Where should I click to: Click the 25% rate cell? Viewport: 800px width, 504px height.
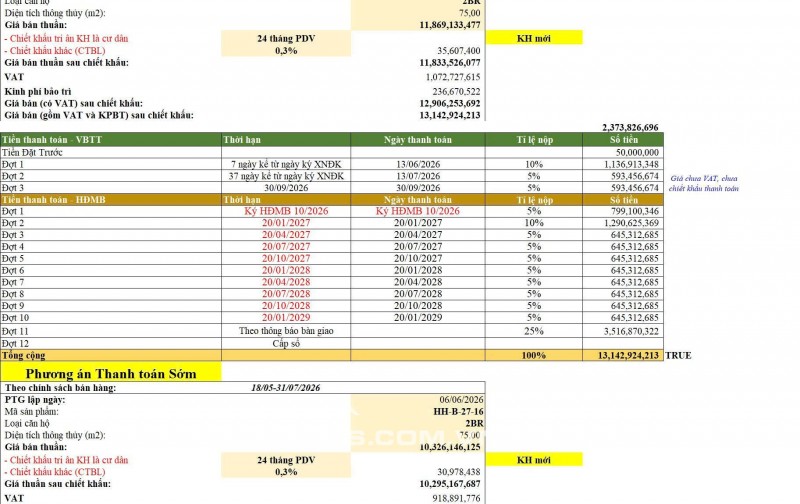pos(534,331)
